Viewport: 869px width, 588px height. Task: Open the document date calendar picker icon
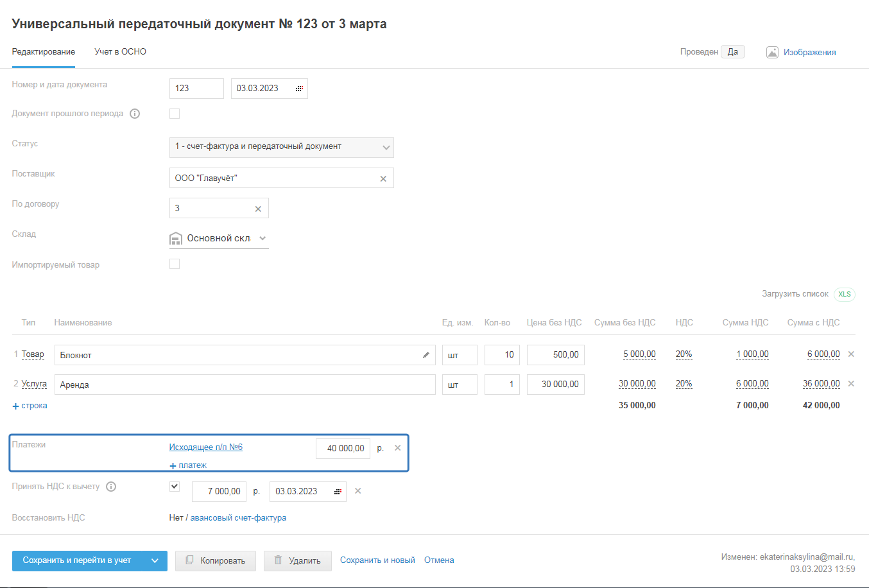299,89
